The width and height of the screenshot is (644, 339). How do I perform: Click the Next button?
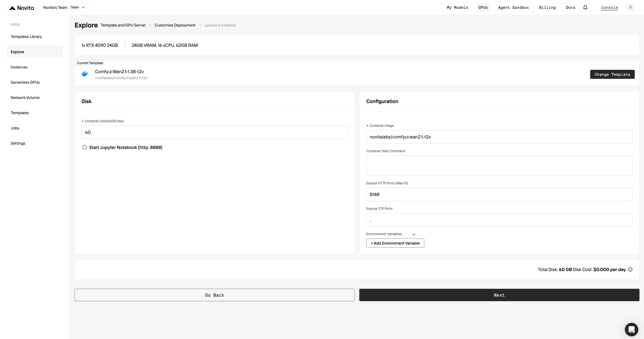pyautogui.click(x=499, y=295)
